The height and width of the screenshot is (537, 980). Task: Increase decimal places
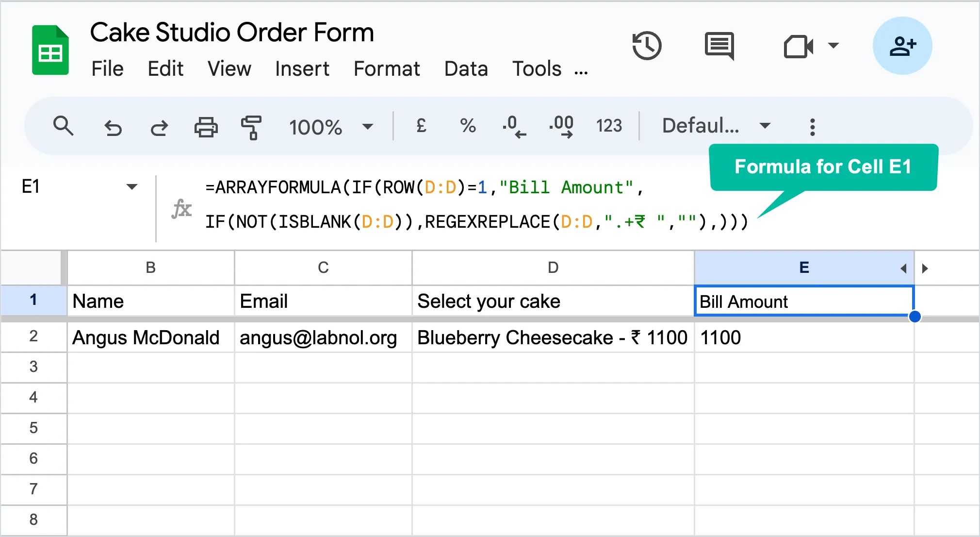[x=561, y=127]
